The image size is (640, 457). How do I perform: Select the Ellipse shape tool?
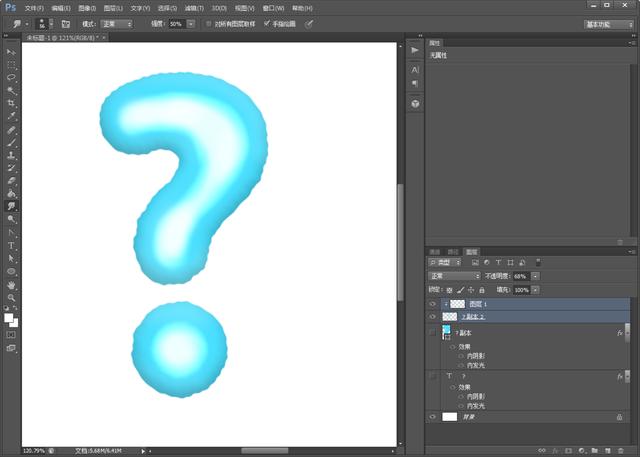pyautogui.click(x=11, y=271)
